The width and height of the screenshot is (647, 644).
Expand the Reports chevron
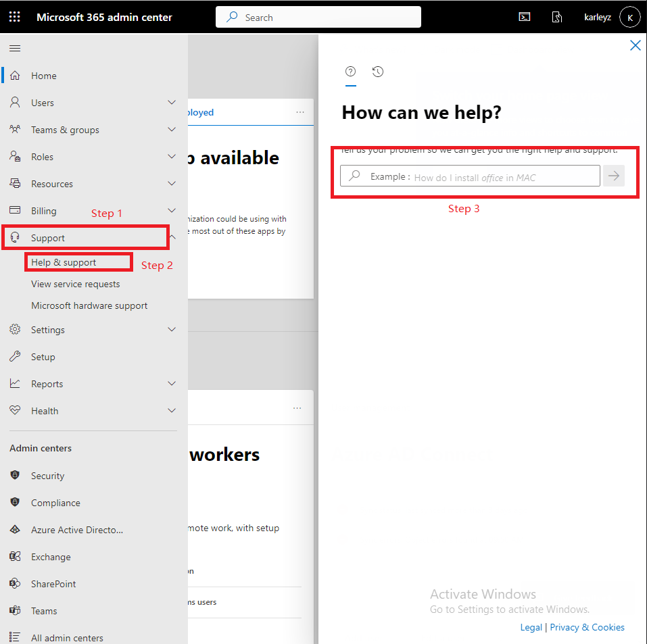pos(172,383)
